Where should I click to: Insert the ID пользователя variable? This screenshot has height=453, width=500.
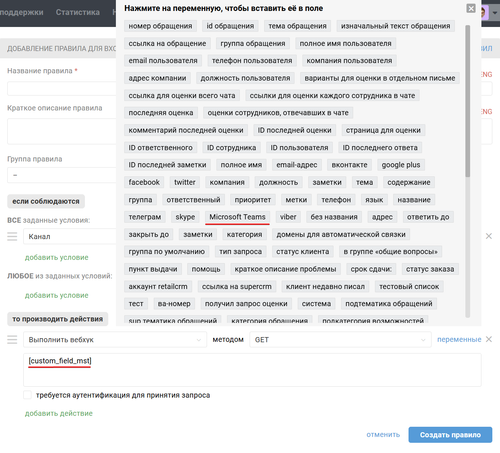[x=299, y=147]
